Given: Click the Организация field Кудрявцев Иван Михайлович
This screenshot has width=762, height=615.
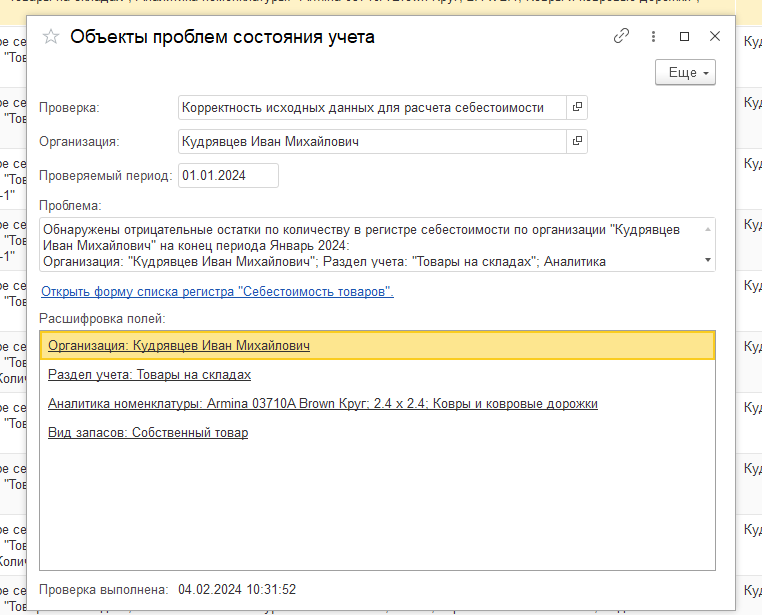Looking at the screenshot, I should (371, 142).
